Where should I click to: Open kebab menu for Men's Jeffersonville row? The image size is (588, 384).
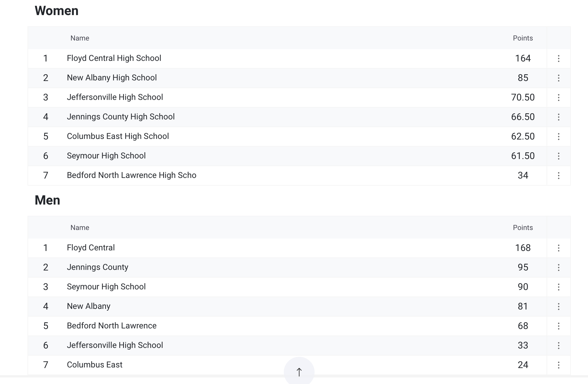(x=558, y=346)
